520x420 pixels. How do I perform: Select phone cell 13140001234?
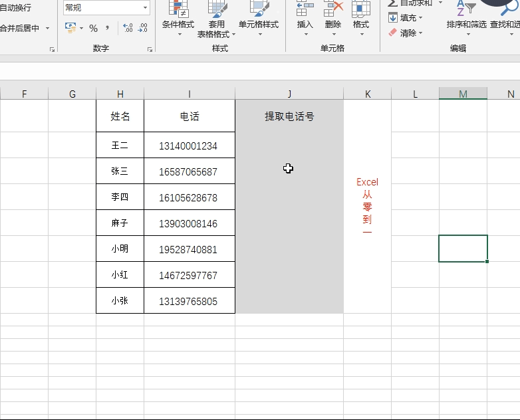[190, 145]
